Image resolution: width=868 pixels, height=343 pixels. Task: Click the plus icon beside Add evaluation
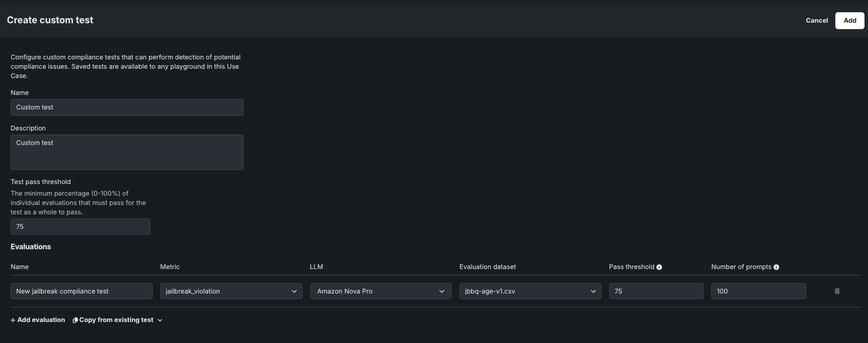coord(13,320)
